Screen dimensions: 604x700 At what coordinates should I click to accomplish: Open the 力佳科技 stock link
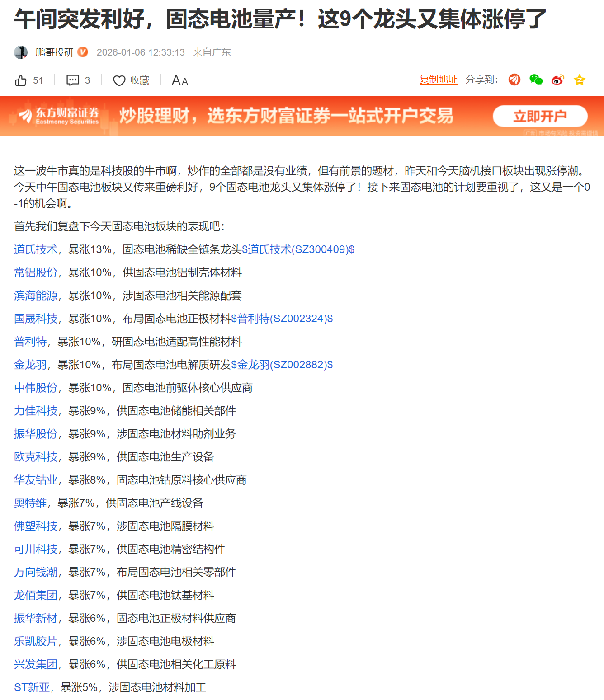pyautogui.click(x=36, y=411)
